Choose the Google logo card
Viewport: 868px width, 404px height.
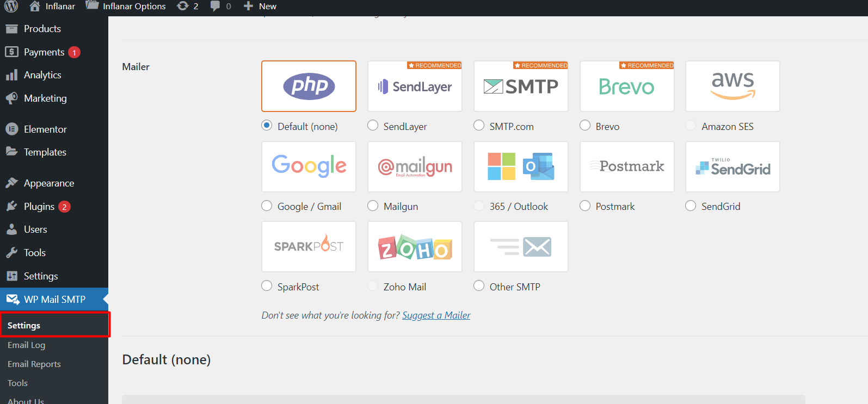tap(309, 166)
